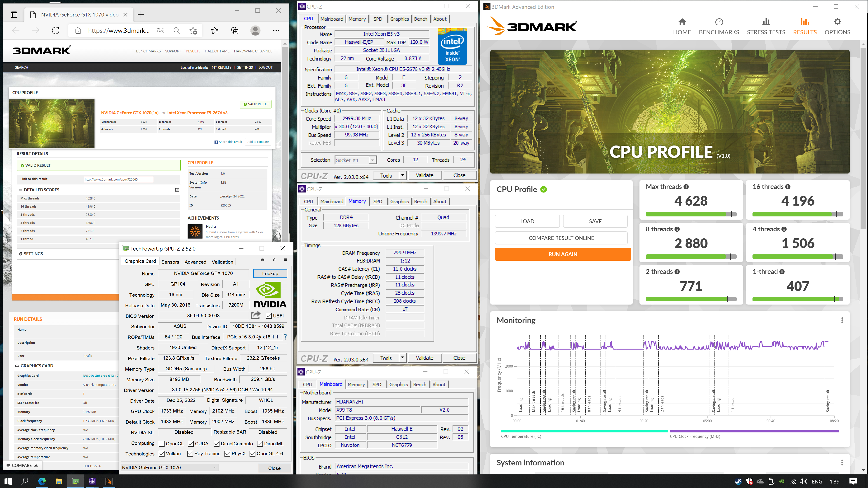
Task: Click Max threads score progress bar
Action: (x=691, y=214)
